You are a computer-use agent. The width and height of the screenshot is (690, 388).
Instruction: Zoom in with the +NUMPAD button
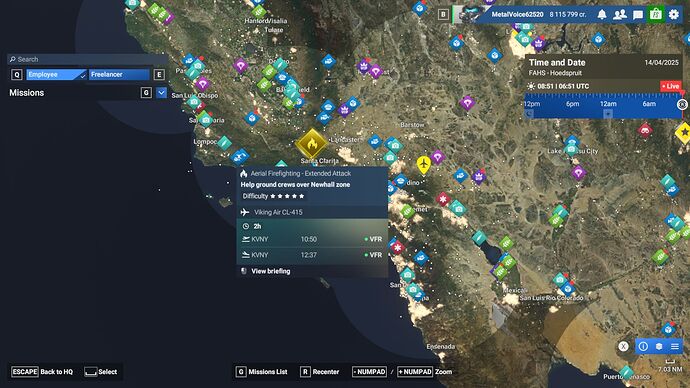(415, 372)
